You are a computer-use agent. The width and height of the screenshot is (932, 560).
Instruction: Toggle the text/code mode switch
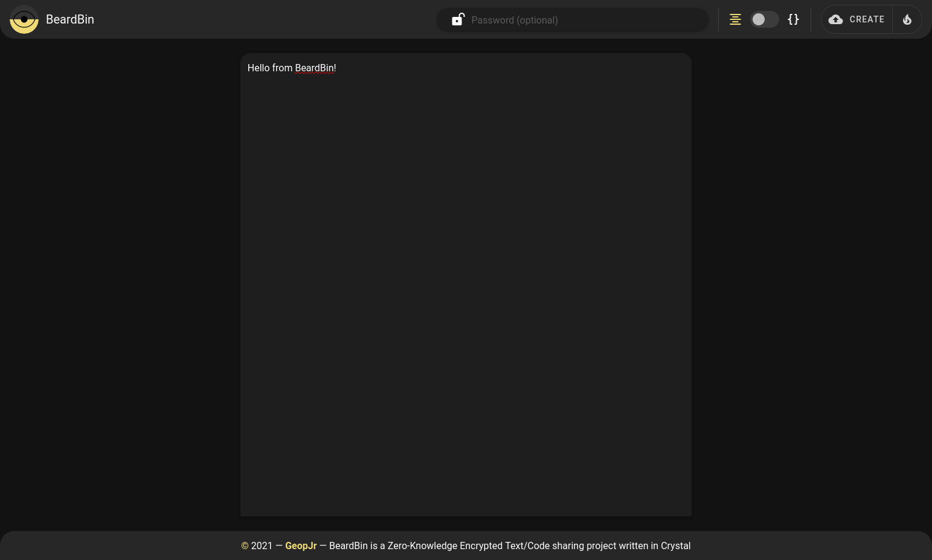[x=764, y=19]
